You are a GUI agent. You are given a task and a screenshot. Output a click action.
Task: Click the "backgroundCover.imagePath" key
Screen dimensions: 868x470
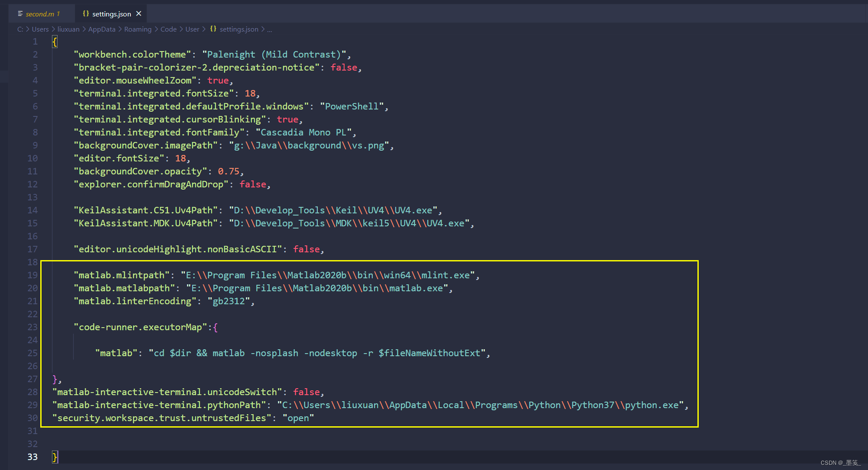145,145
